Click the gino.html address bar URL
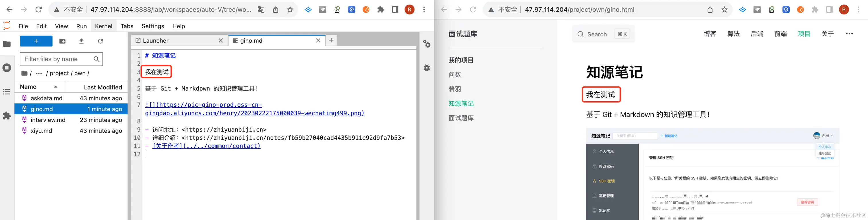 coord(580,10)
